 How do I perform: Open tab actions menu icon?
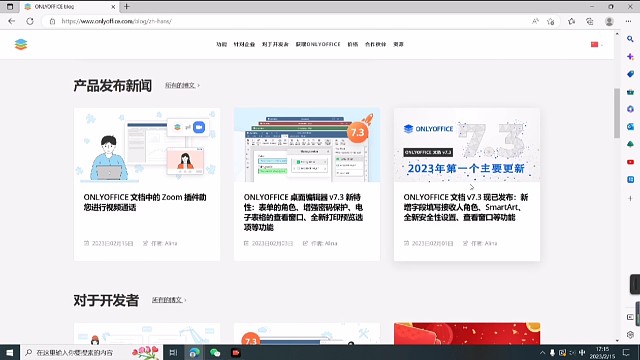(10, 7)
